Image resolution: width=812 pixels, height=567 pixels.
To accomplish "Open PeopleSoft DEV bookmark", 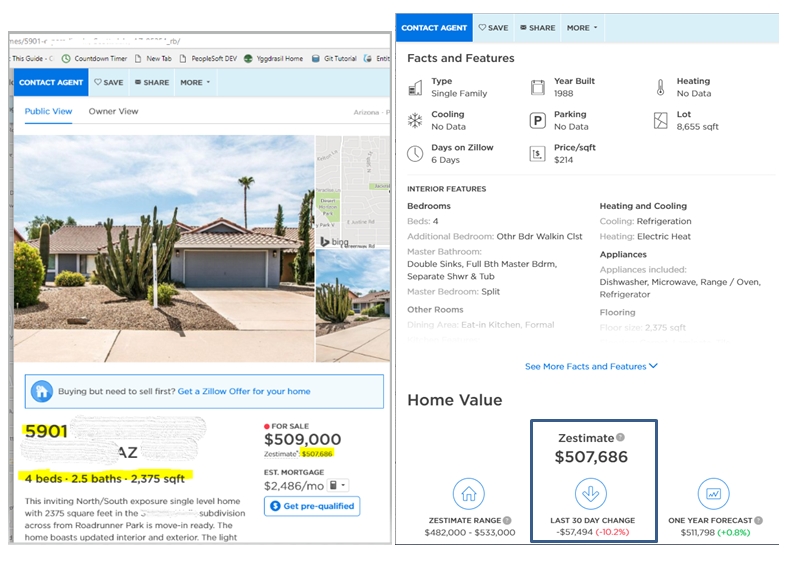I will tap(208, 59).
